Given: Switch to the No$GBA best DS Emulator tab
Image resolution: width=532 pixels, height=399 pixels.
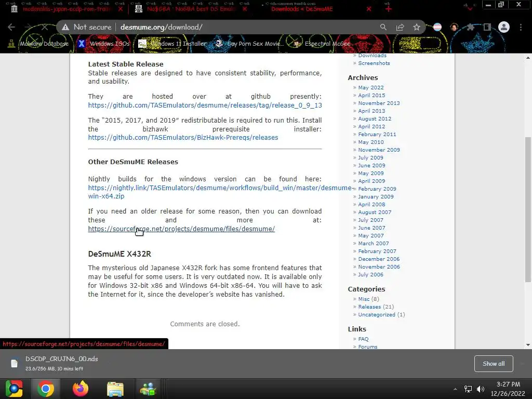Looking at the screenshot, I should pos(191,9).
